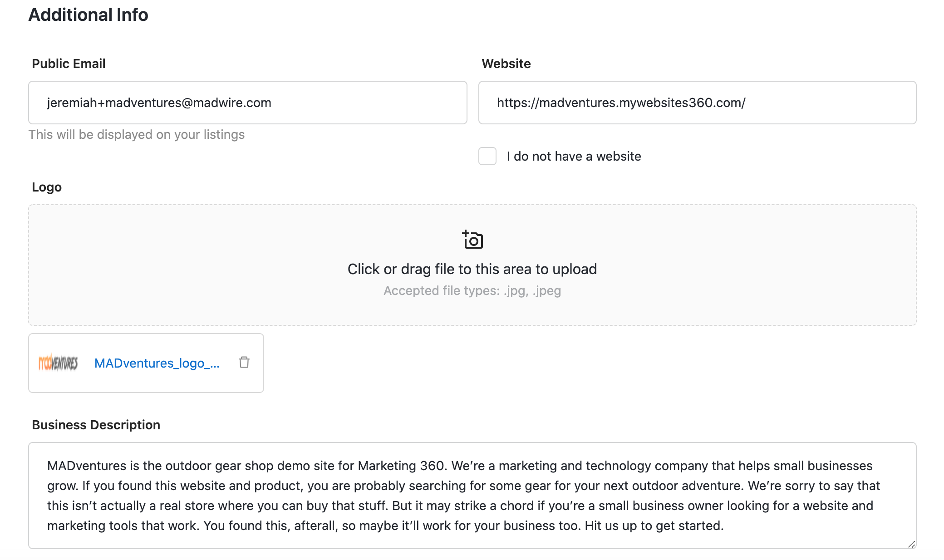Delete the uploaded MADventures logo via trash icon
Screen dimensions: 944x560
click(x=244, y=362)
